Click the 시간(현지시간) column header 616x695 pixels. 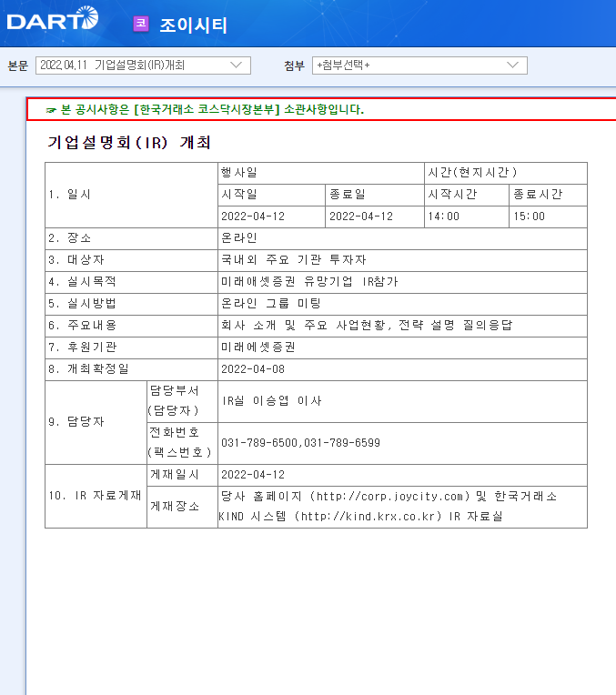tap(506, 173)
